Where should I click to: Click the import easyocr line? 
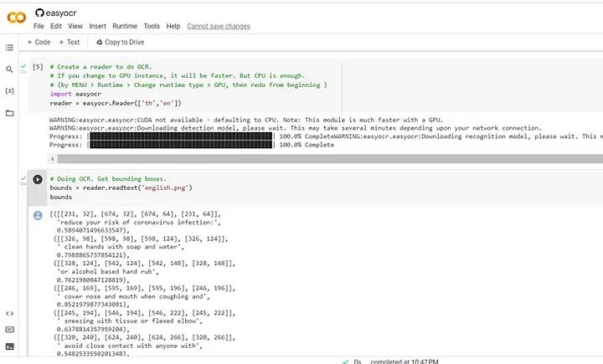[75, 95]
